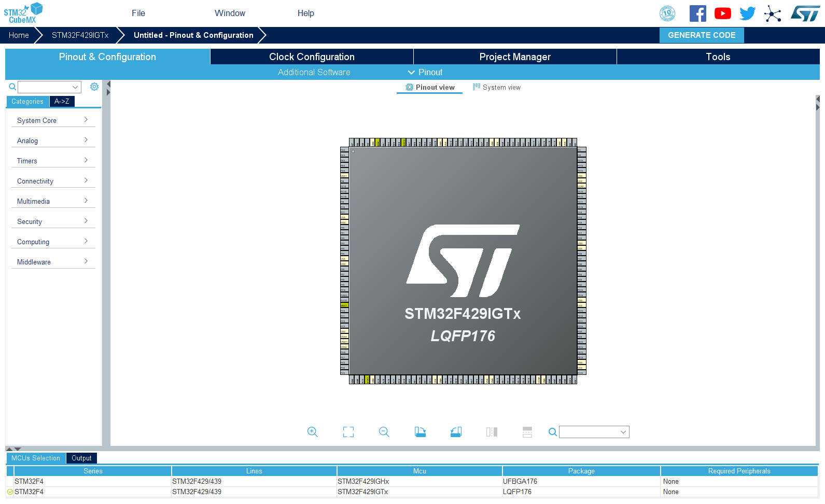Sort peripherals A->Z
The width and height of the screenshot is (825, 504).
[62, 102]
